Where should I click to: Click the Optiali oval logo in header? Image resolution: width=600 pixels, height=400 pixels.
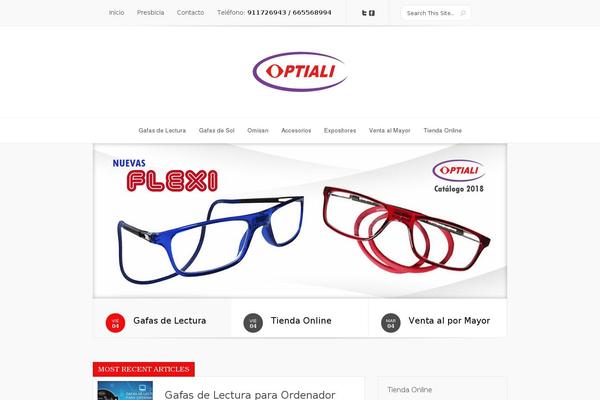tap(300, 72)
